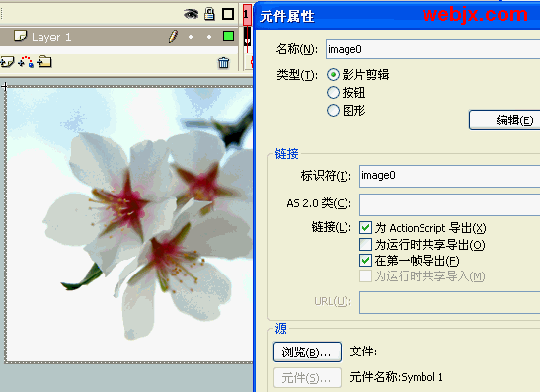Click the green outline color swatch for Layer 1
The width and height of the screenshot is (540, 392).
click(x=228, y=37)
